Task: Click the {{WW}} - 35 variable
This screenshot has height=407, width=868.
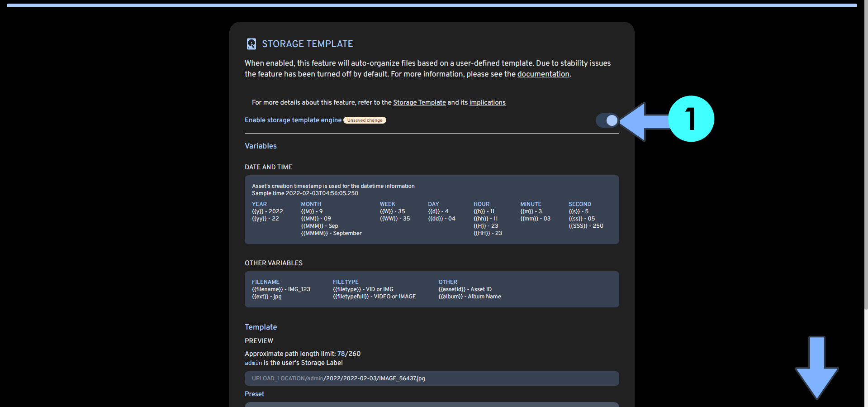Action: pos(395,219)
